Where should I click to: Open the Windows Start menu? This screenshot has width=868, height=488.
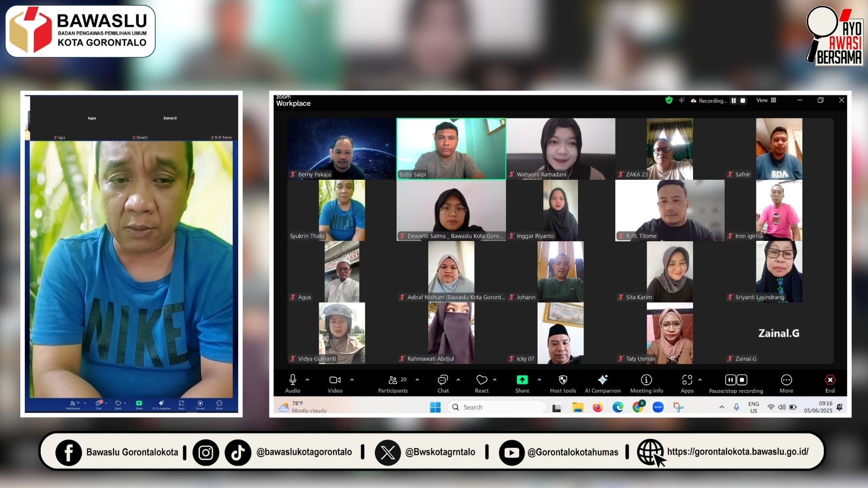click(435, 407)
